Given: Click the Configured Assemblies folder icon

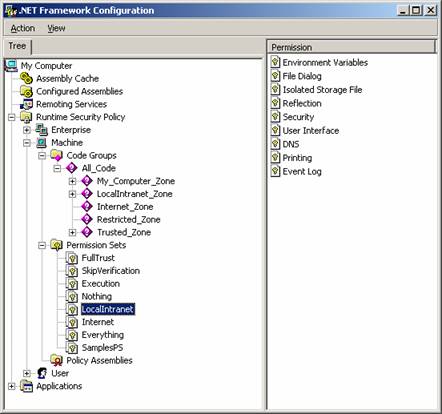Looking at the screenshot, I should click(x=26, y=91).
